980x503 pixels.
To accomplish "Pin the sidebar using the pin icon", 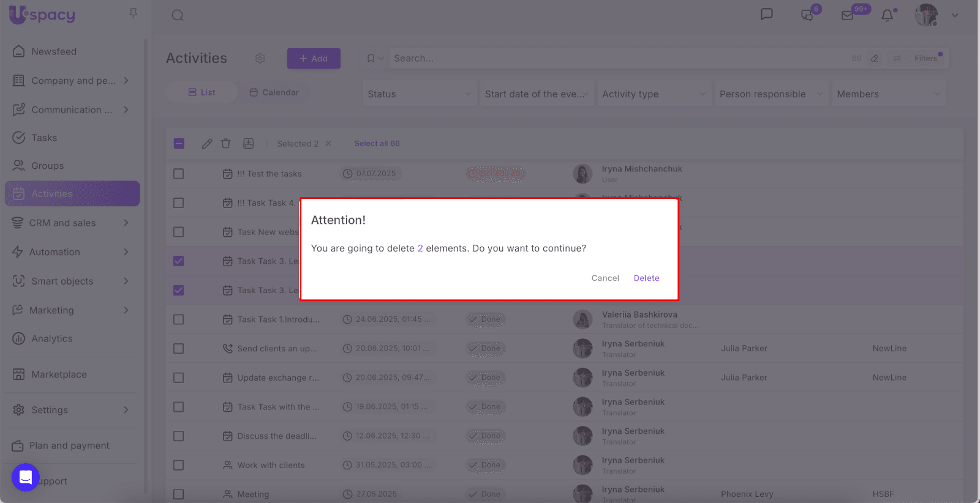I will coord(133,13).
